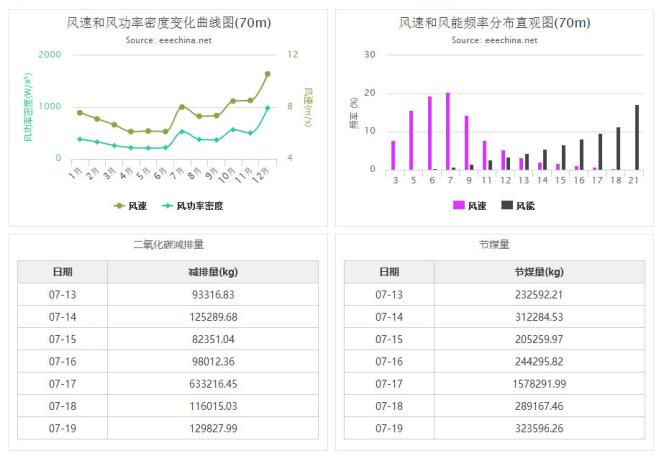Click 日期 header in 二氧化碳减排量 table
Screen dimensions: 664x461
pos(62,272)
